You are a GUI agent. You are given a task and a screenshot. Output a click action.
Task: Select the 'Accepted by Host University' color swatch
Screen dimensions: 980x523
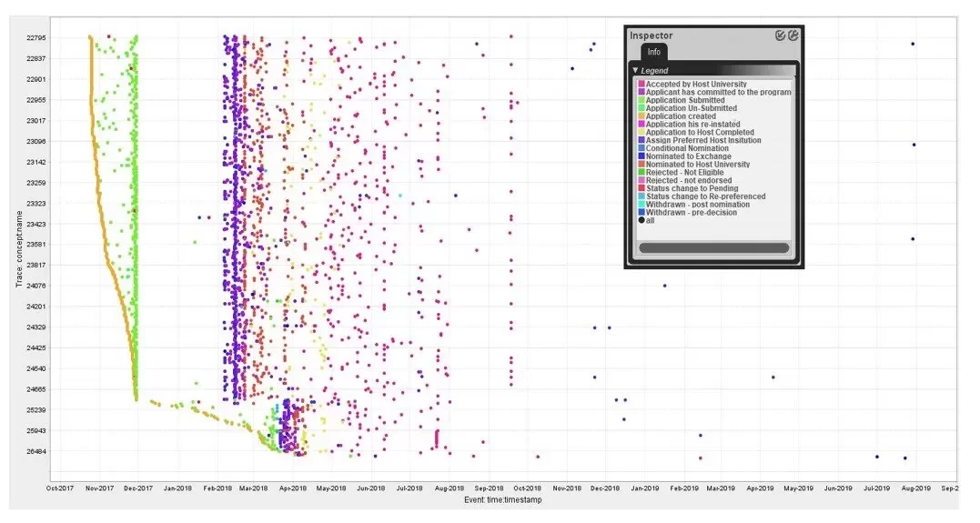click(642, 85)
